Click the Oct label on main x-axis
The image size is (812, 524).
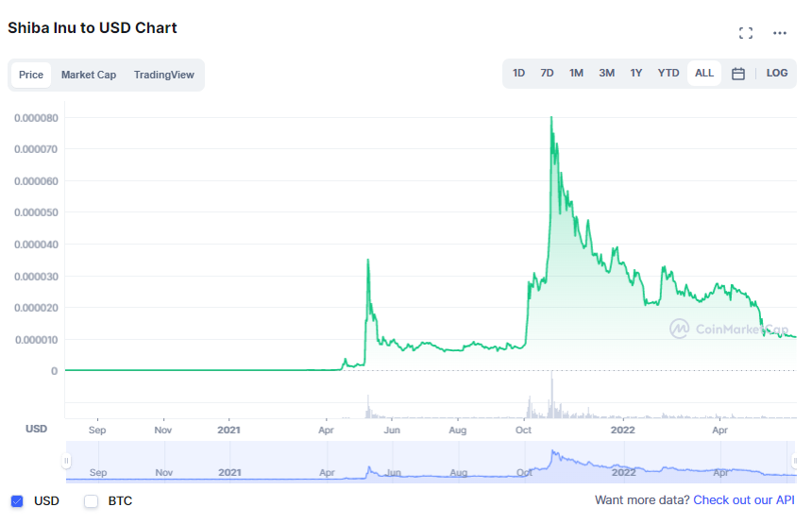click(x=523, y=430)
